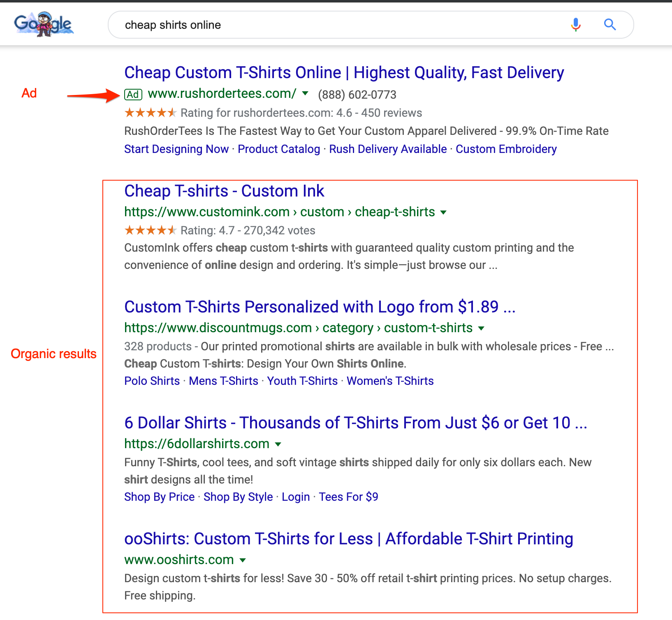Click discountmugs.com breadcrumb URL
This screenshot has height=620, width=672.
click(x=299, y=328)
